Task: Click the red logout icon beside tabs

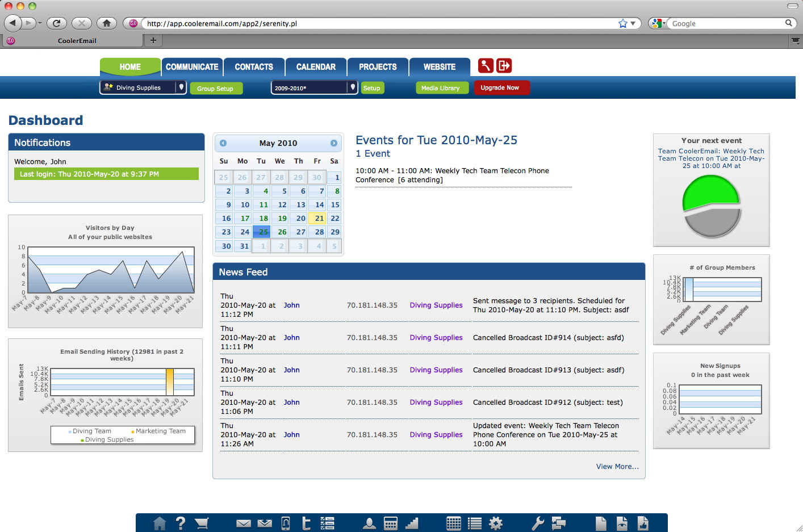Action: (x=504, y=66)
